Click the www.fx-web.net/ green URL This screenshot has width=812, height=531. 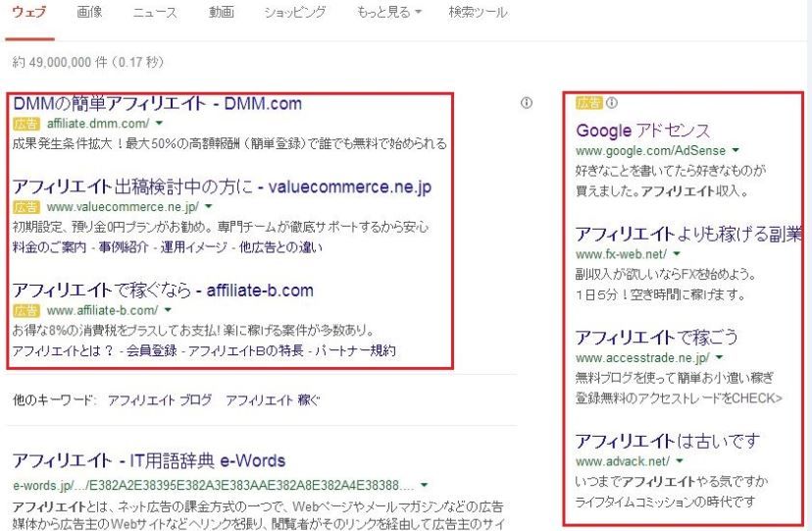point(622,254)
